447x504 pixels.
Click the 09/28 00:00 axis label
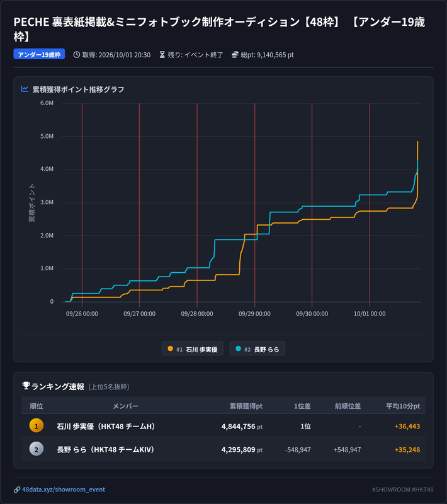click(197, 314)
